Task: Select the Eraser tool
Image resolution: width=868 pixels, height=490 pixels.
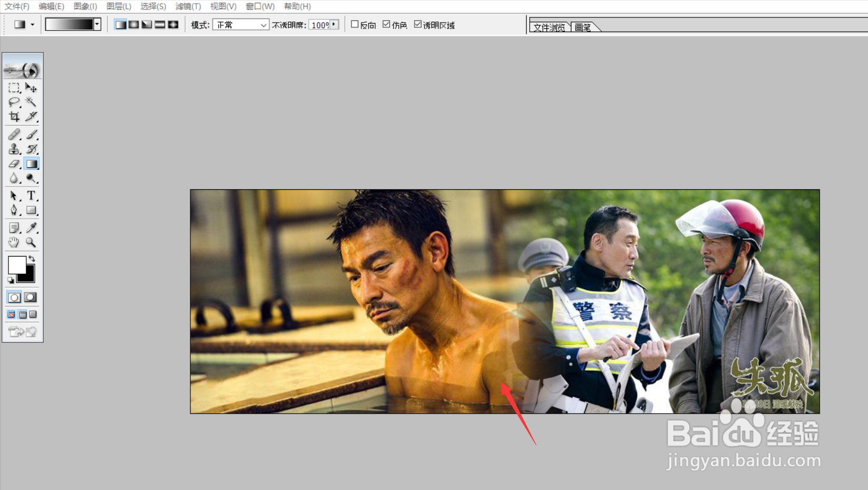Action: [14, 164]
